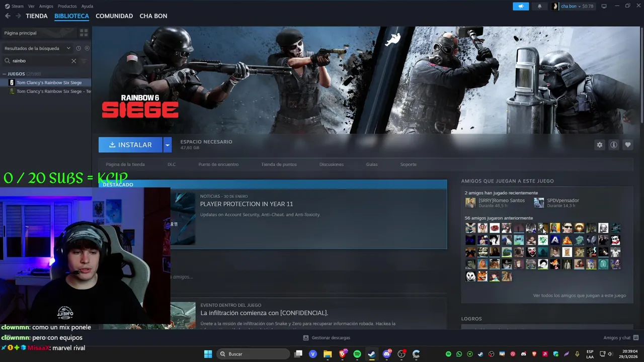Switch to Big Picture mode icon

coord(604,6)
